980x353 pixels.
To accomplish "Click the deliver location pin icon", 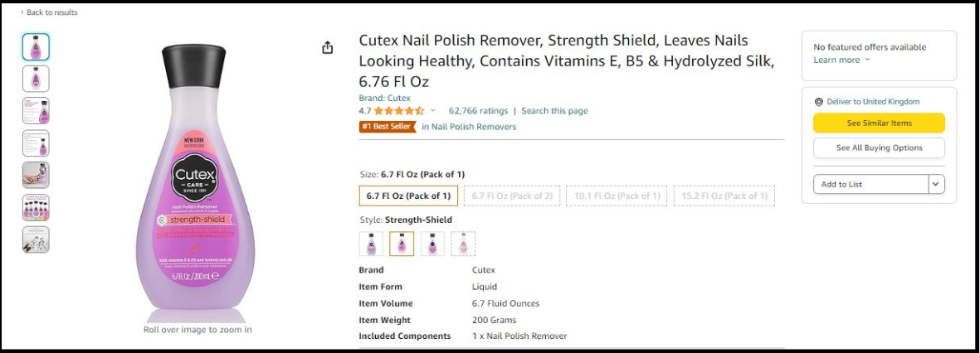I will (818, 102).
